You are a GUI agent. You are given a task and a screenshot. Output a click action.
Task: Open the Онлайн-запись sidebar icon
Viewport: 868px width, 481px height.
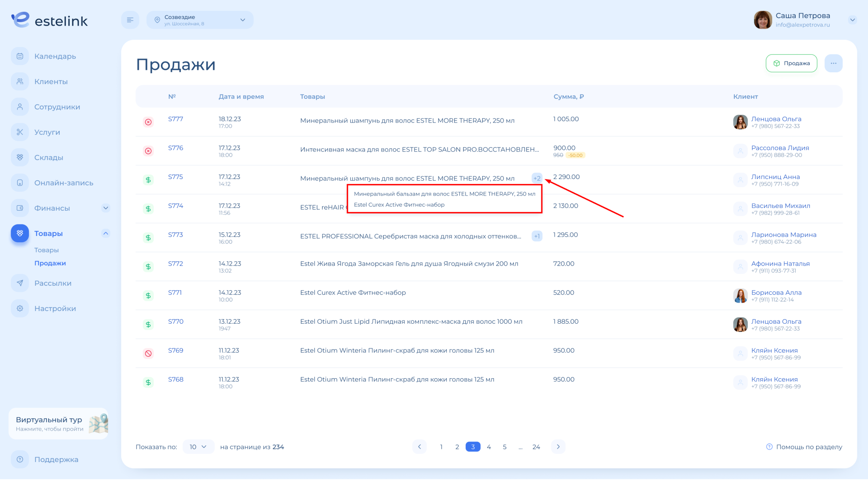pos(20,183)
